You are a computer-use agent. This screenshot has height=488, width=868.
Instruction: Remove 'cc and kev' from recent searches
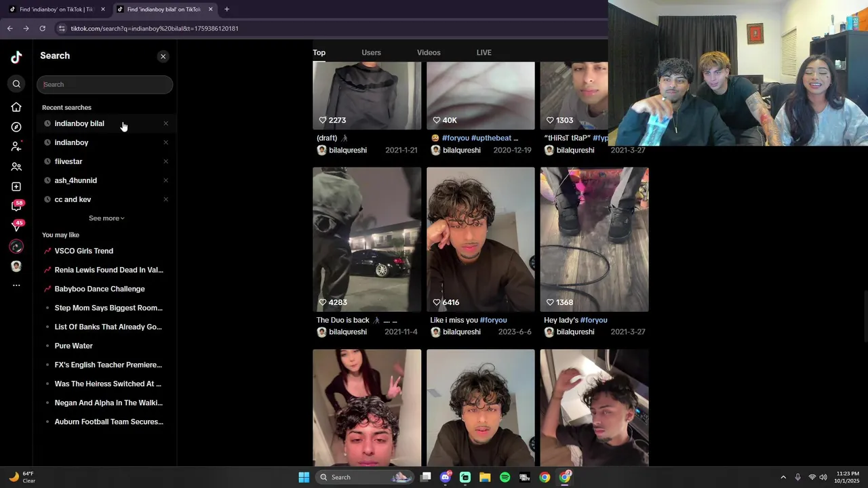click(x=165, y=199)
